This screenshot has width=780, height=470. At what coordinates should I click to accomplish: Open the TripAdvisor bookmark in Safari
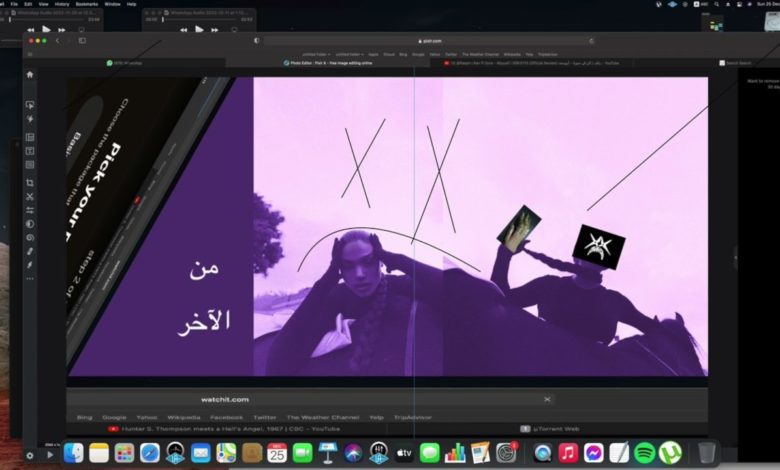pos(547,54)
